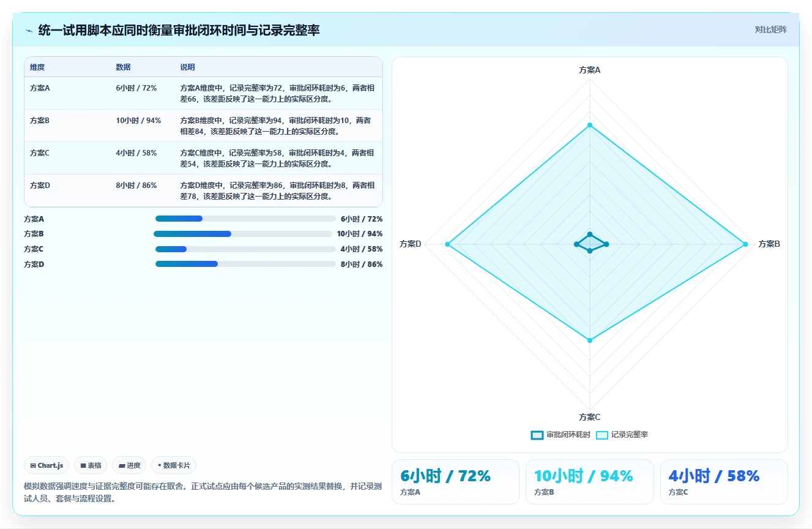This screenshot has height=529, width=812.
Task: Click the 方案D label in progress list
Action: coord(34,264)
